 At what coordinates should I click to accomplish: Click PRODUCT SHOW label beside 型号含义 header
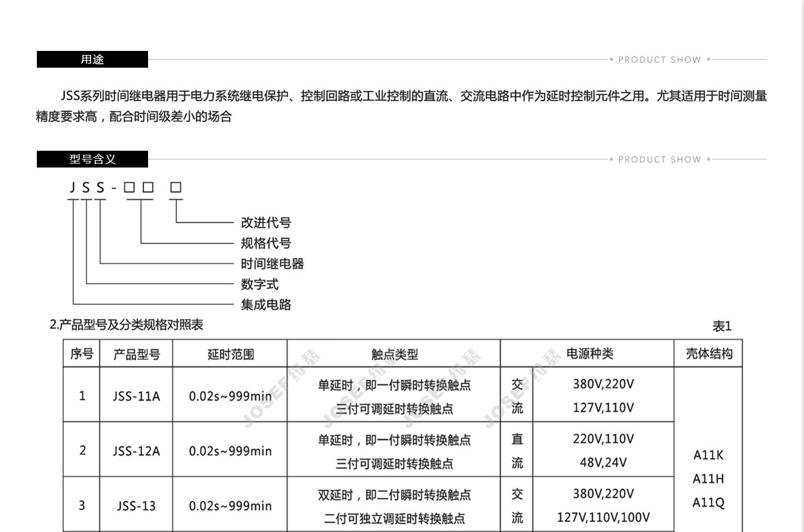tap(660, 159)
